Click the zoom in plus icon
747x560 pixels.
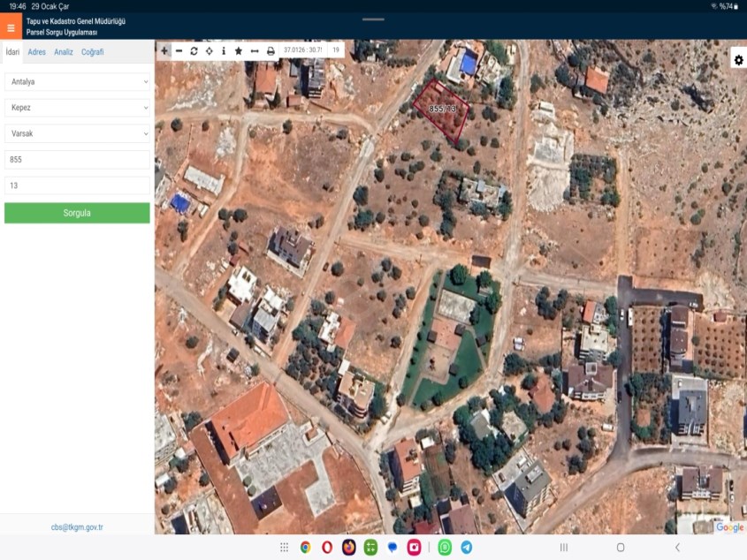164,51
